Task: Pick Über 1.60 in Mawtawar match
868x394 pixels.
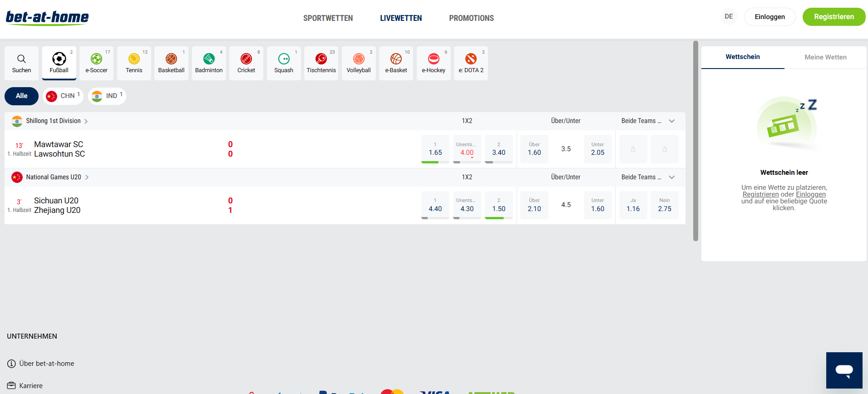Action: pos(534,149)
